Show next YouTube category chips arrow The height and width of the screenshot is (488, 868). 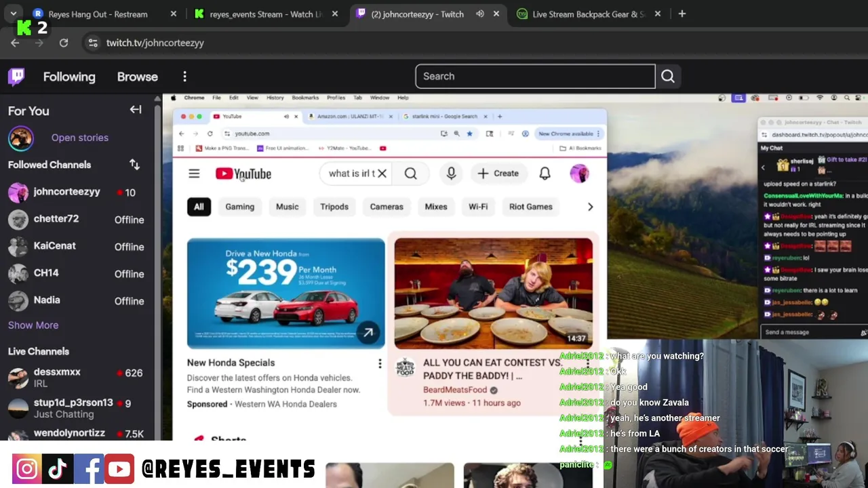click(590, 207)
